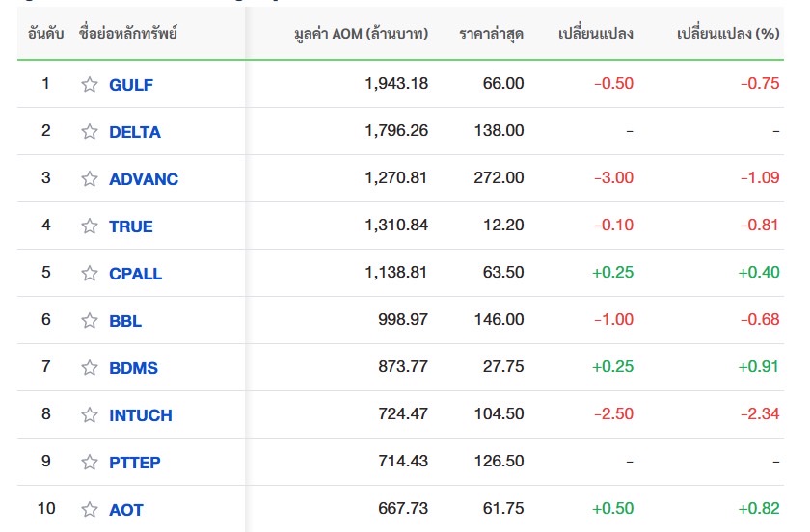Viewport: 810px width, 532px height.
Task: Select the AOT symbol link
Action: click(125, 510)
